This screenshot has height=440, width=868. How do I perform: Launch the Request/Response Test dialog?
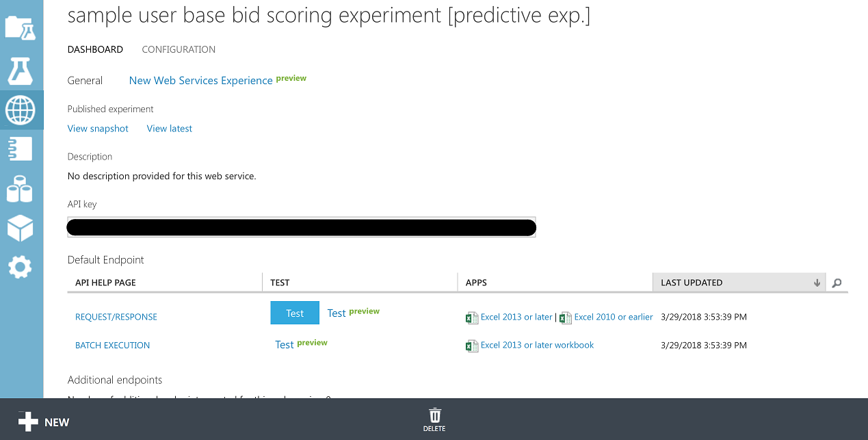(295, 312)
